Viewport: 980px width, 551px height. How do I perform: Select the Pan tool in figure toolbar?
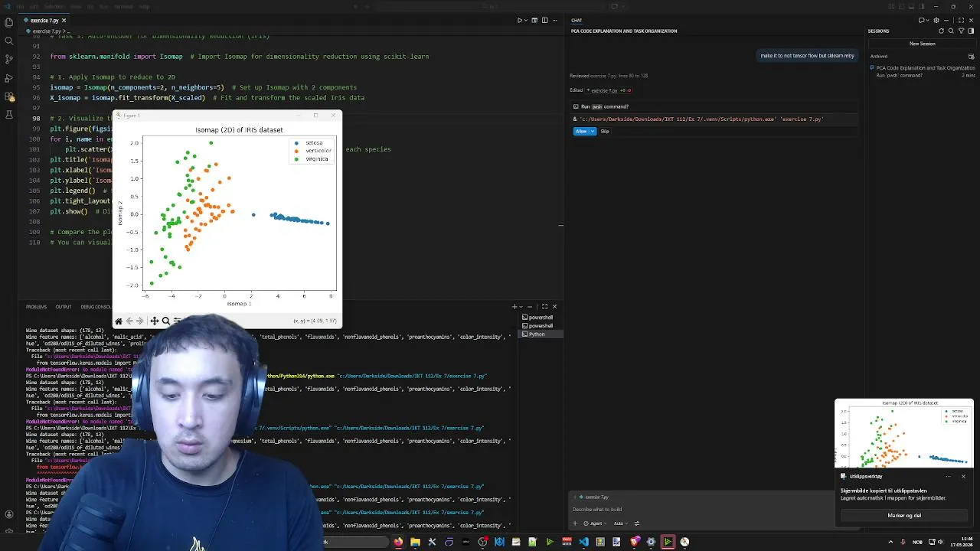(154, 321)
